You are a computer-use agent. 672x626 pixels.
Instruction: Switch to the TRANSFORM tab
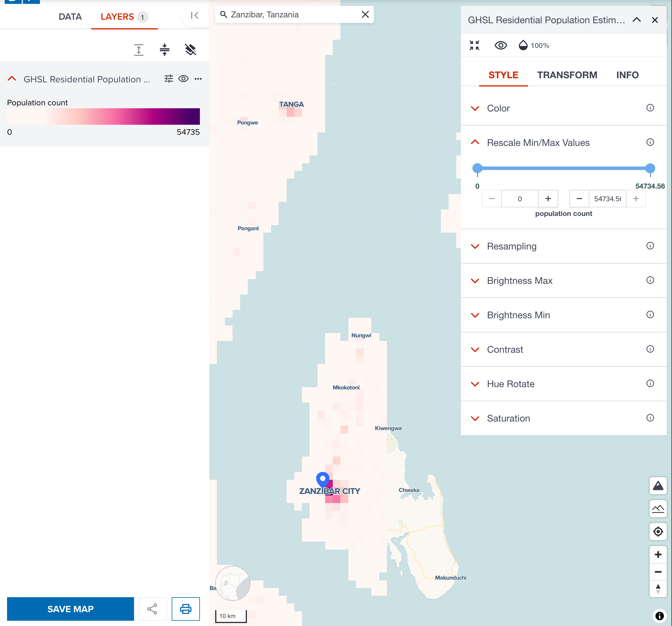(567, 75)
